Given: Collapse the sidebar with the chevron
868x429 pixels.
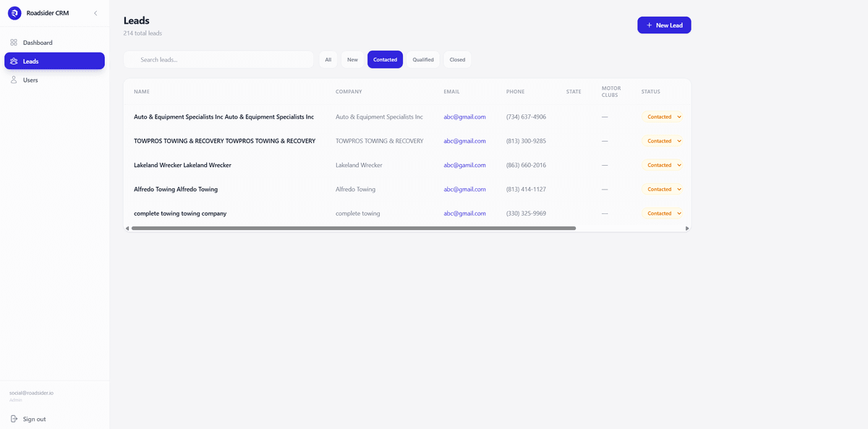Looking at the screenshot, I should (x=95, y=12).
